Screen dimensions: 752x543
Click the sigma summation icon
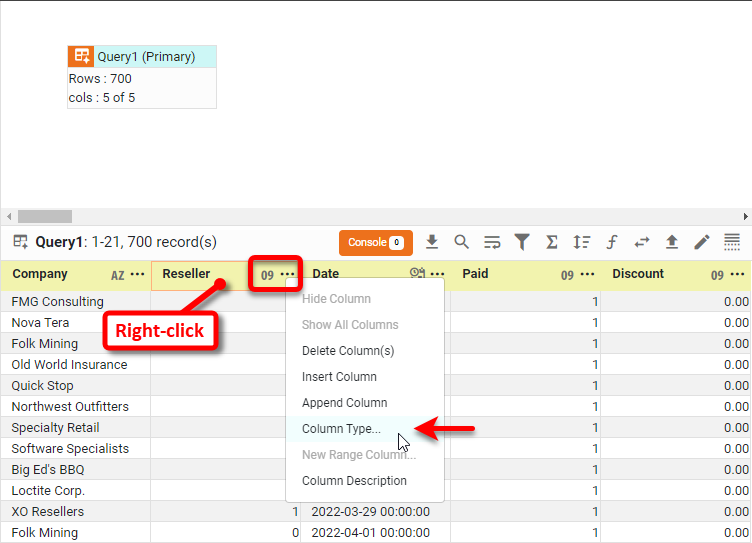pos(552,242)
